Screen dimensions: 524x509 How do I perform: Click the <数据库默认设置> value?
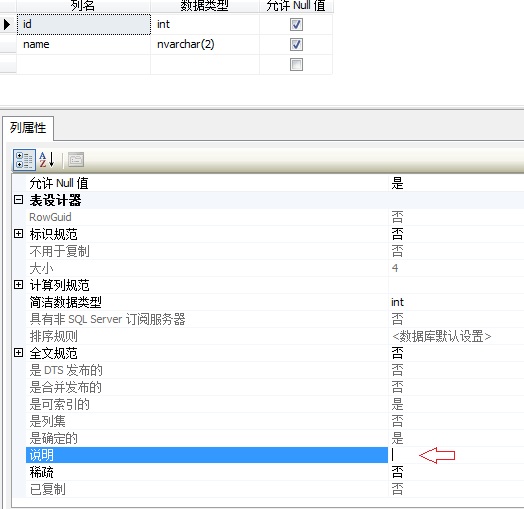pyautogui.click(x=441, y=336)
